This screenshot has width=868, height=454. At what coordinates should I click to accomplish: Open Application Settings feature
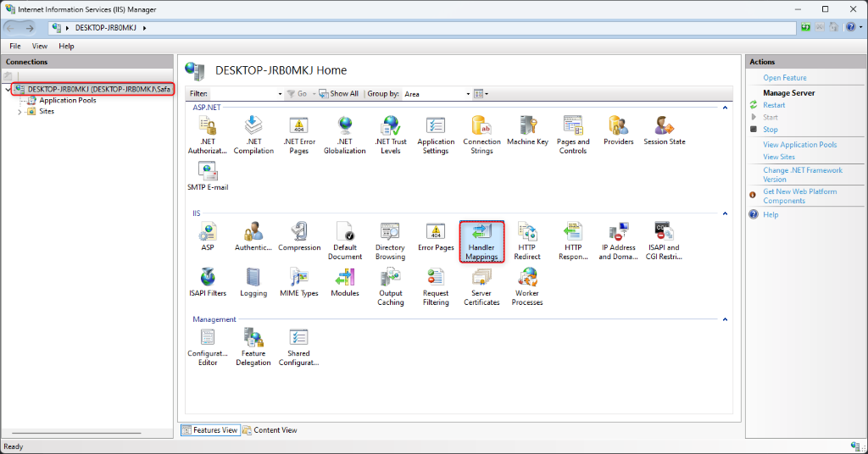tap(436, 135)
